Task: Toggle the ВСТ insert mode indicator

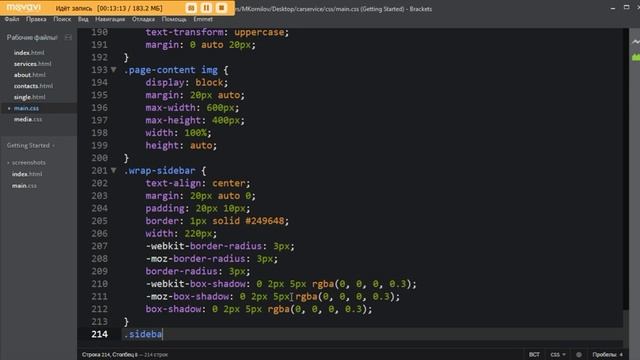Action: click(534, 355)
